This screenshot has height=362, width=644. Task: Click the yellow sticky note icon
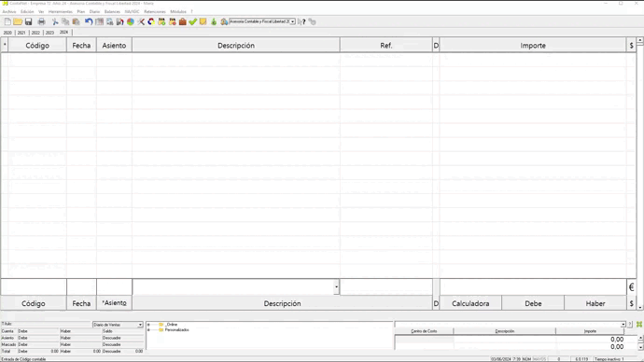click(203, 21)
